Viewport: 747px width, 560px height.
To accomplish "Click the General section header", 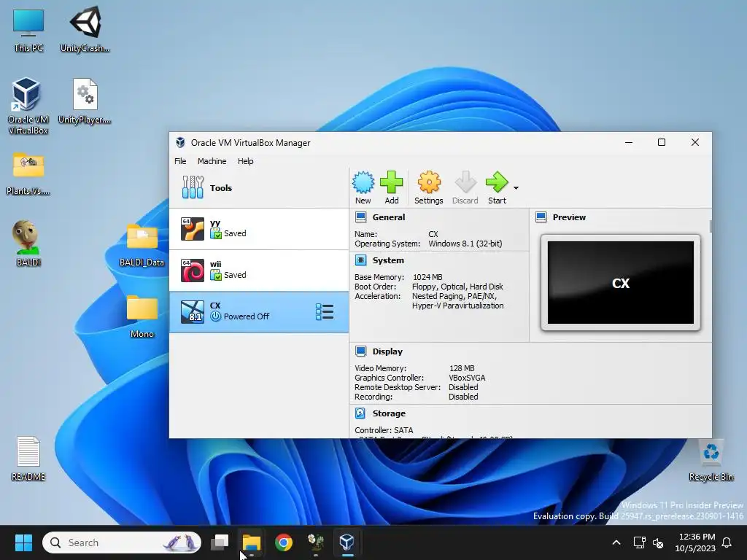I will tap(388, 217).
